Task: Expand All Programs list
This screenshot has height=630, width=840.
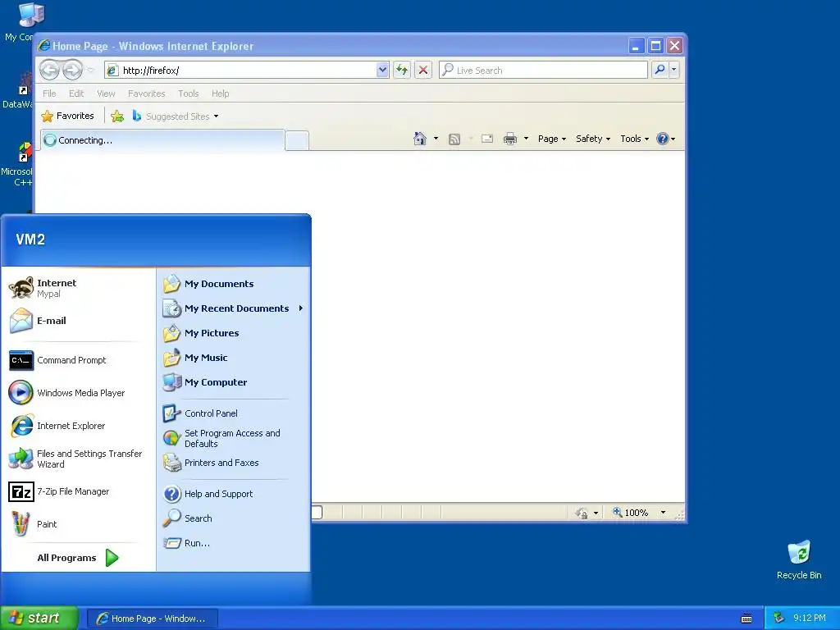Action: point(78,558)
